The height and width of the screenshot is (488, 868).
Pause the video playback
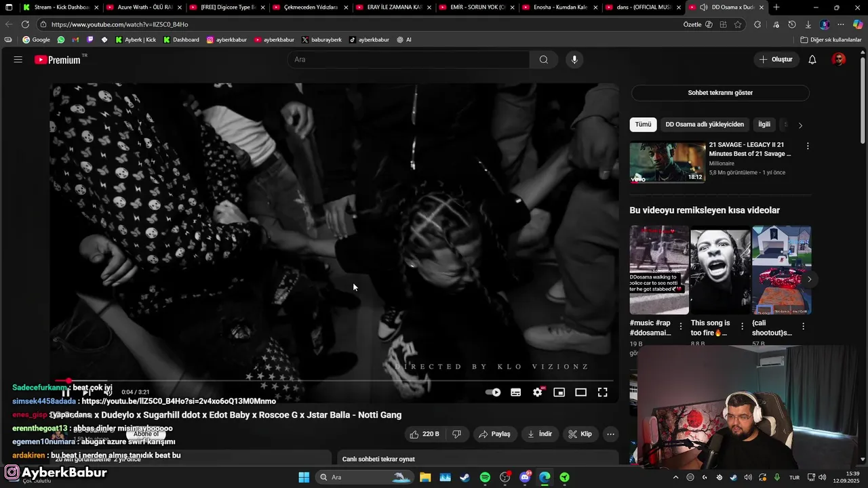66,392
